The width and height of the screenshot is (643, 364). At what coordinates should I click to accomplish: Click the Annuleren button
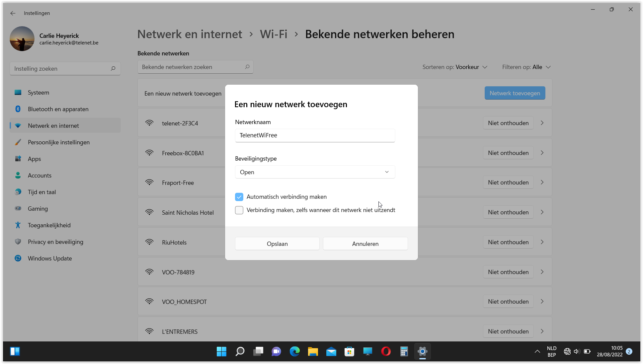tap(365, 244)
